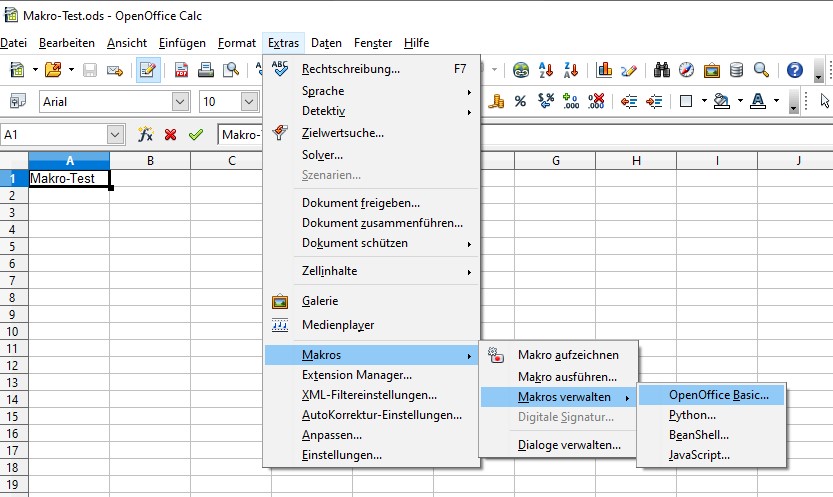Open the Borders dropdown arrow
Viewport: 833px width, 497px height.
click(704, 101)
